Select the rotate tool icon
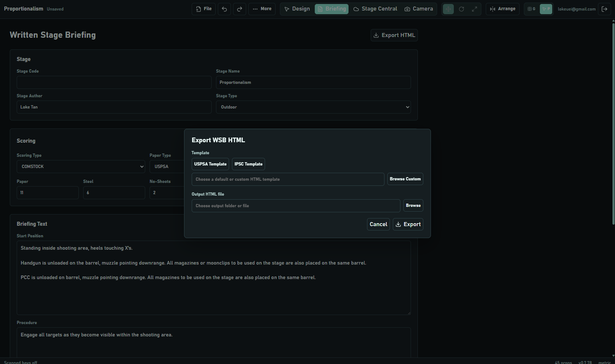The image size is (615, 364). point(461,9)
